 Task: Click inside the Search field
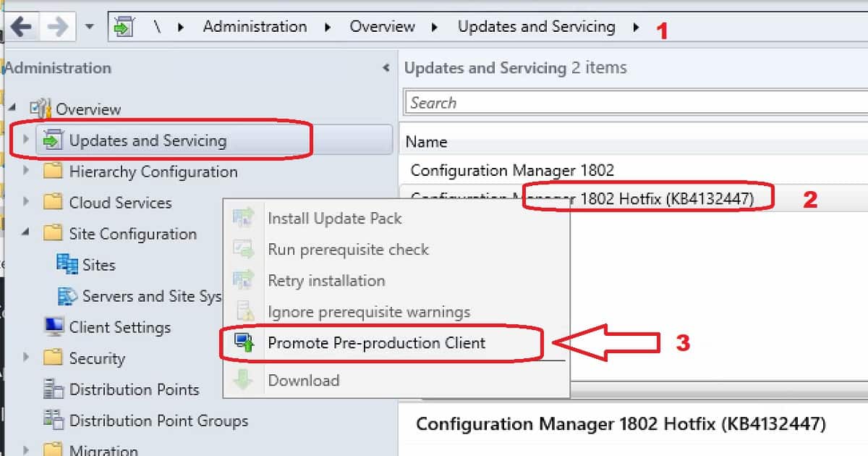[x=636, y=103]
